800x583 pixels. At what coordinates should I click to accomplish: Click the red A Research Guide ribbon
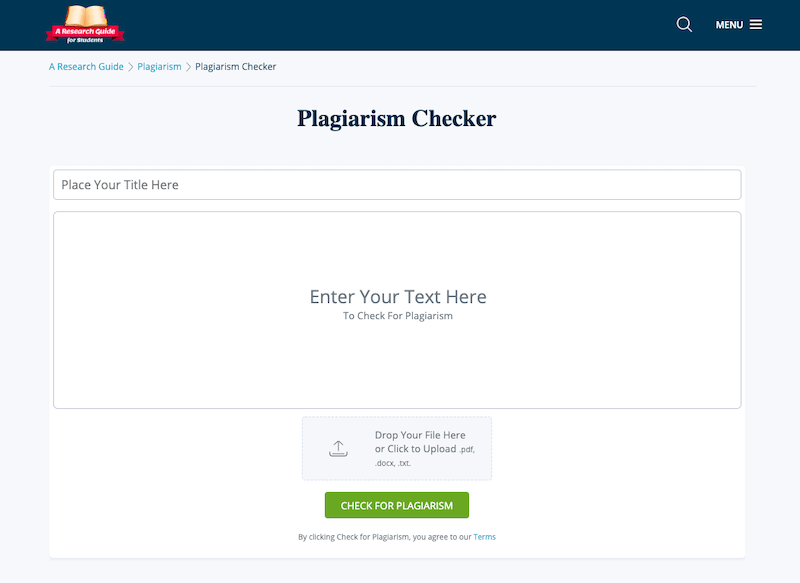85,32
